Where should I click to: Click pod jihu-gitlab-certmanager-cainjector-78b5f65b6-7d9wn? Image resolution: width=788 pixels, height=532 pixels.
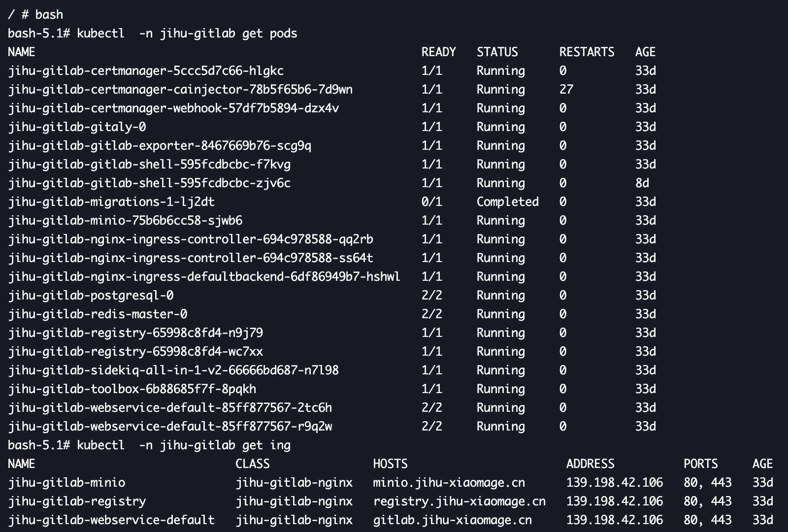pyautogui.click(x=180, y=90)
